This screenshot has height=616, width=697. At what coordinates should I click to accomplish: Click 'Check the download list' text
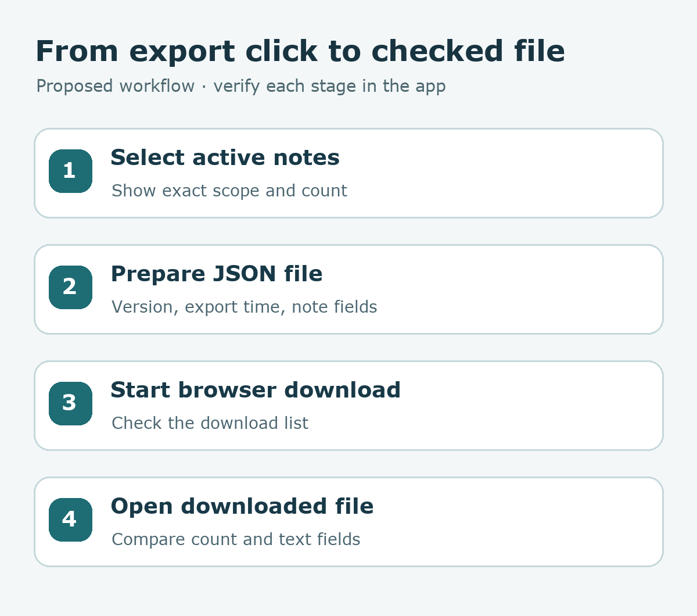[210, 423]
